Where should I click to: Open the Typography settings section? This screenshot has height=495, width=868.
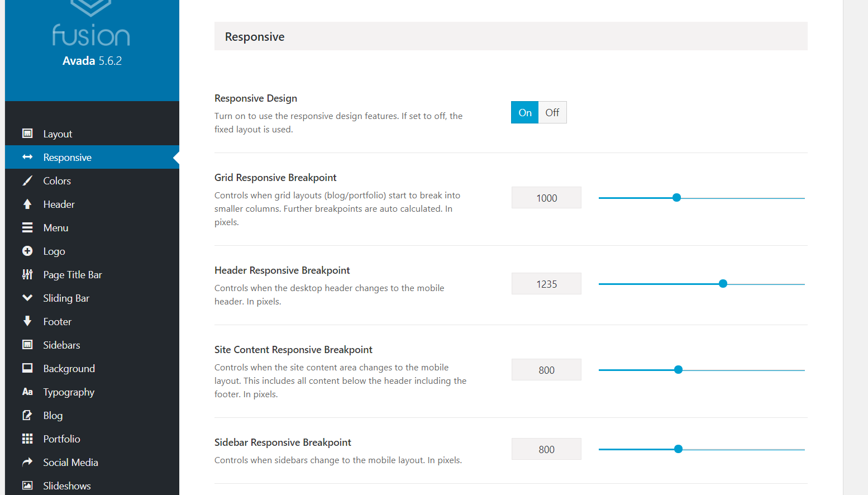pos(69,392)
